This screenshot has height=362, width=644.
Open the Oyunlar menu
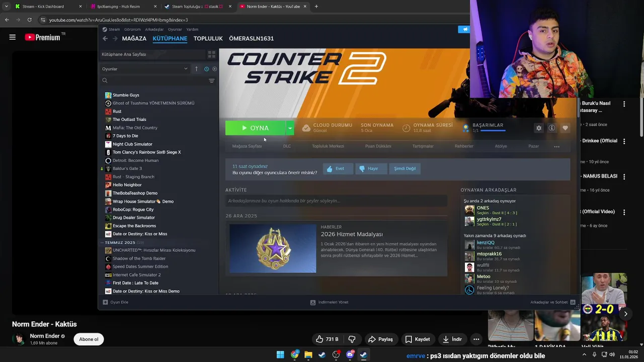tap(175, 29)
